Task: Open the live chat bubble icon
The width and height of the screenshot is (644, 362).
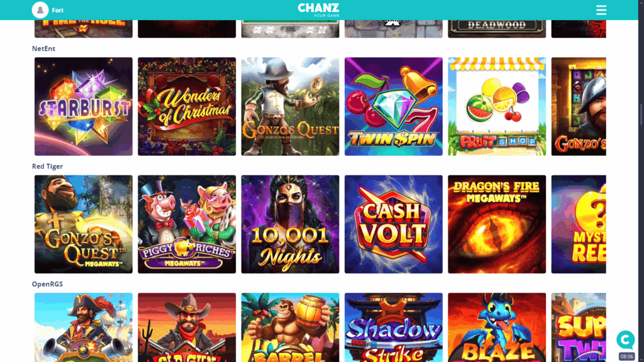Action: (x=625, y=340)
